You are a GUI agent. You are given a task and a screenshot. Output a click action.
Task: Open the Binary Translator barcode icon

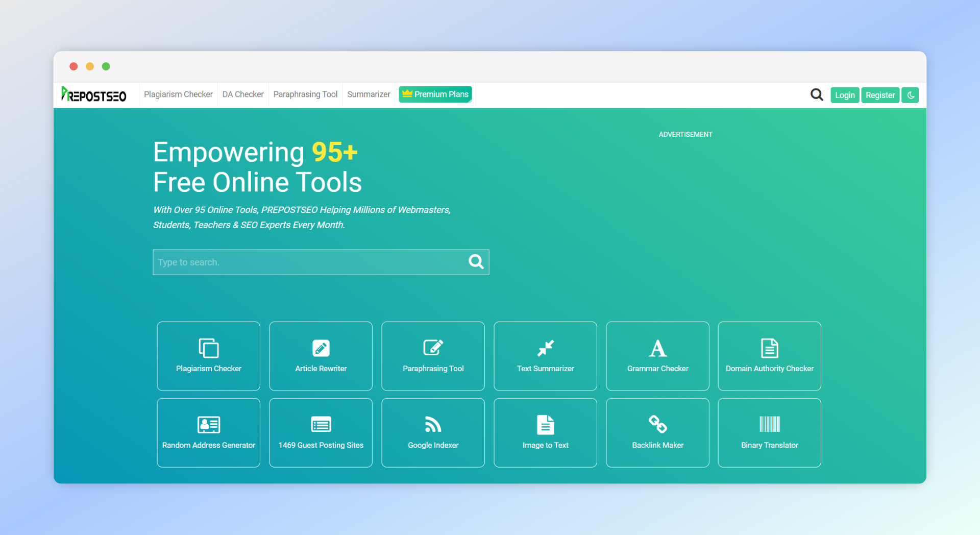pos(769,424)
